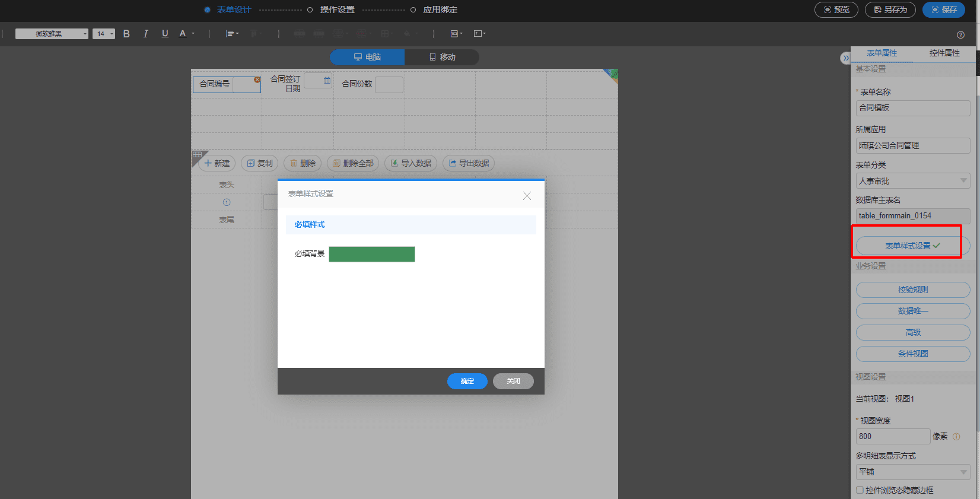Click the 合同份数 input box
Image resolution: width=980 pixels, height=499 pixels.
coord(389,84)
